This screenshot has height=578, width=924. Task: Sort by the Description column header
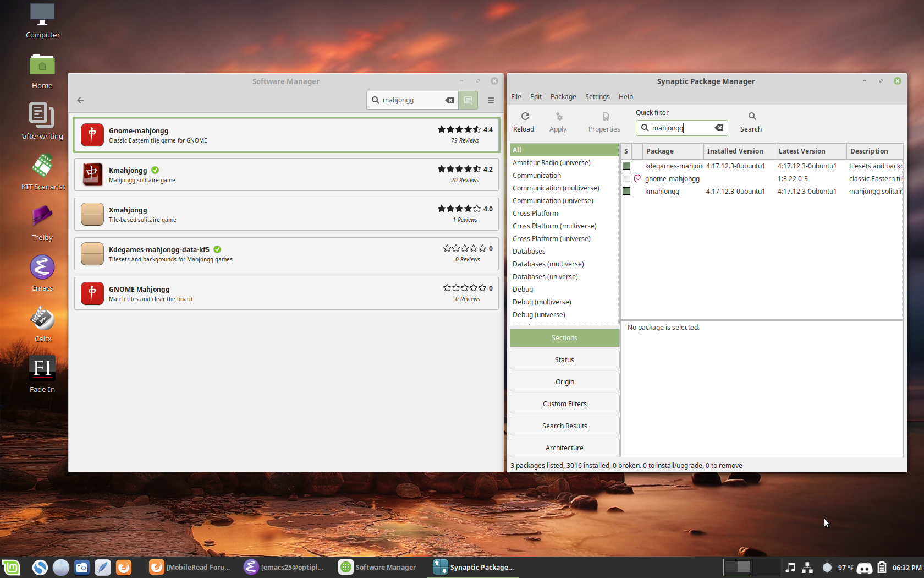[x=875, y=151]
